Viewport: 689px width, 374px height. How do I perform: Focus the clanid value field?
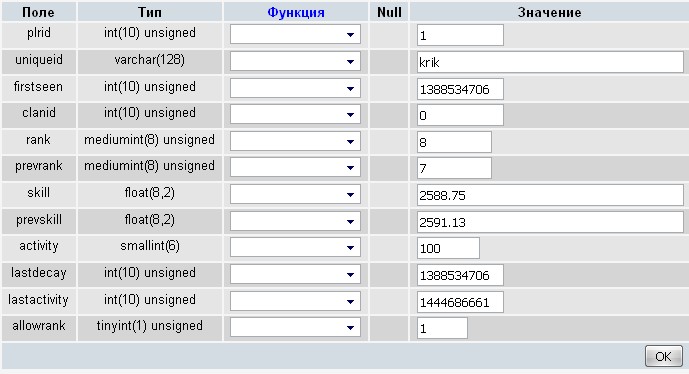click(460, 115)
